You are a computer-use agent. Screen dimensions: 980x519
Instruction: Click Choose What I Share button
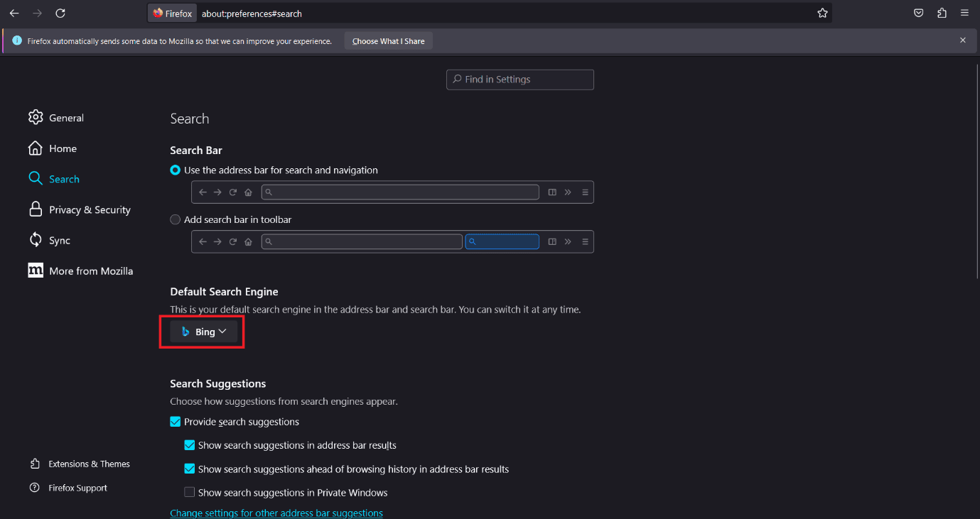coord(388,41)
